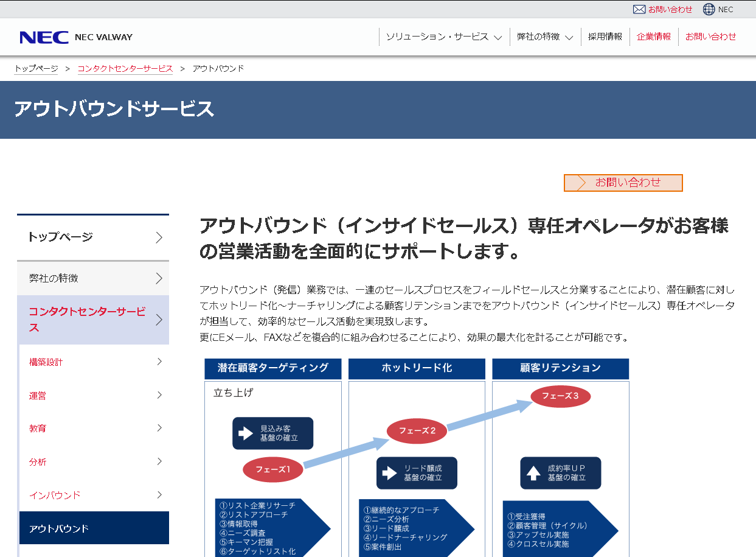Viewport: 756px width, 557px height.
Task: Click the 立ち上げ label in the diagram
Action: [x=233, y=393]
